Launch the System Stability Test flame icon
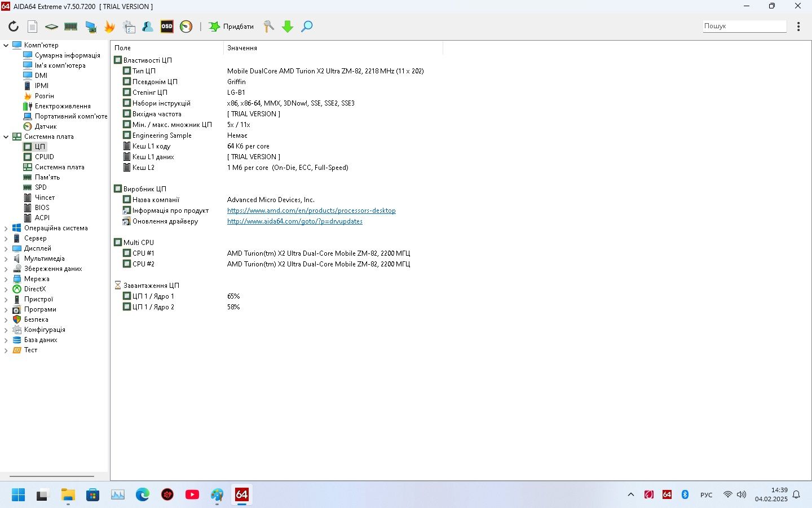Image resolution: width=812 pixels, height=508 pixels. point(109,27)
